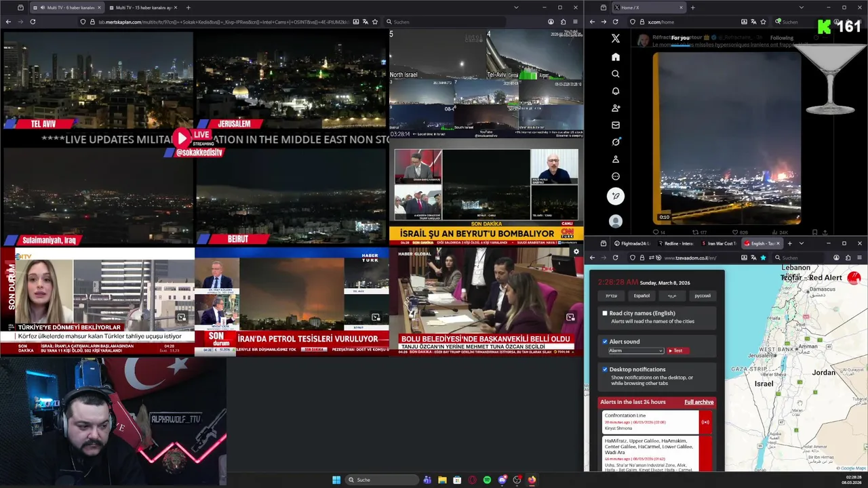Screen dimensions: 868x488
Task: Uncheck the Alert sound checkbox
Action: 605,342
